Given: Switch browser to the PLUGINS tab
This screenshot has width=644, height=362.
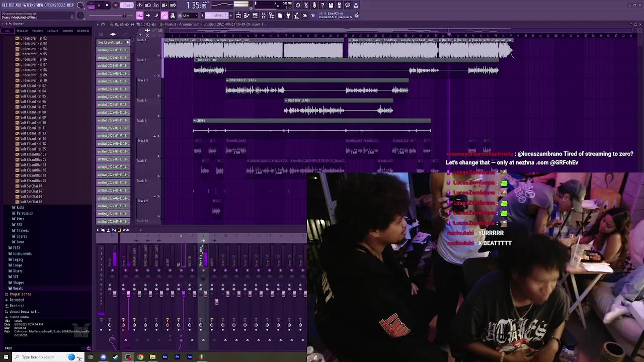Looking at the screenshot, I should (x=38, y=31).
